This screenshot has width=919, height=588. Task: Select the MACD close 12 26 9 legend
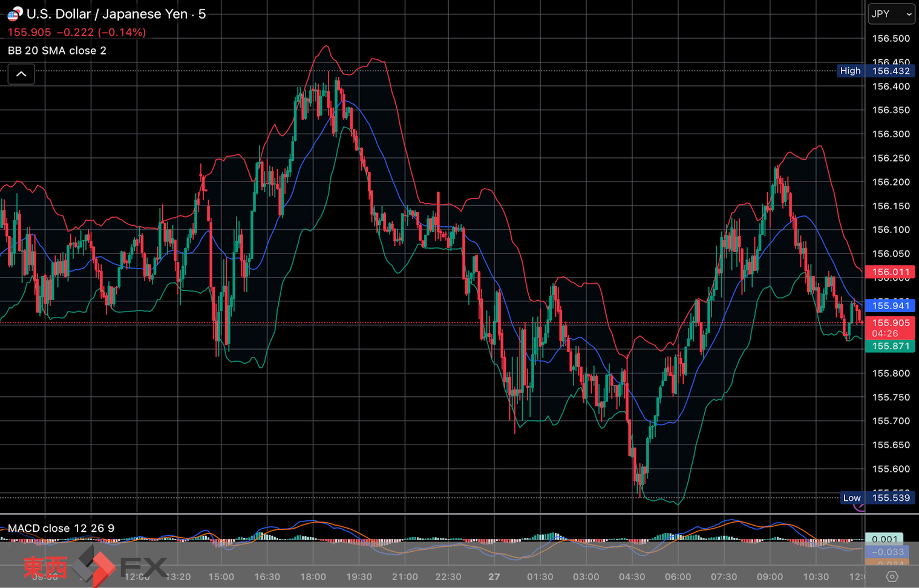click(61, 528)
